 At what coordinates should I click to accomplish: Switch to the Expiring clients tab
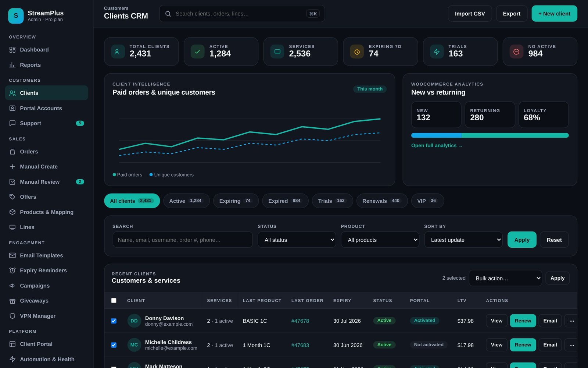pos(236,201)
